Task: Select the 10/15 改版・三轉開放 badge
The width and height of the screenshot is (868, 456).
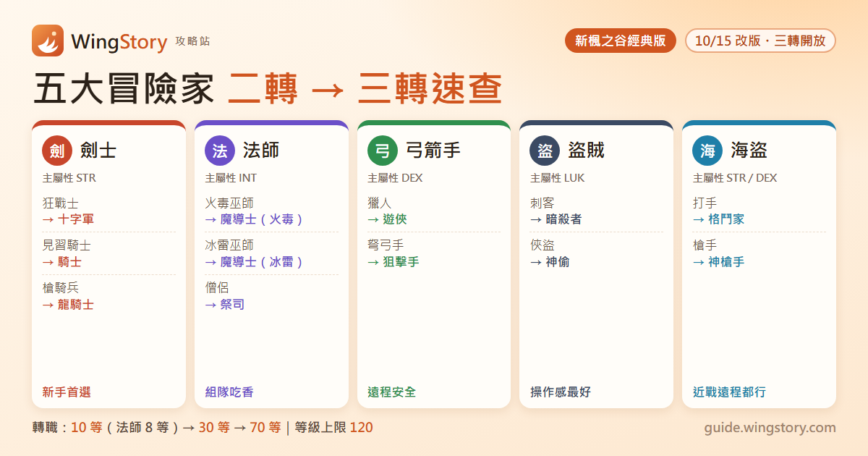Action: tap(760, 41)
